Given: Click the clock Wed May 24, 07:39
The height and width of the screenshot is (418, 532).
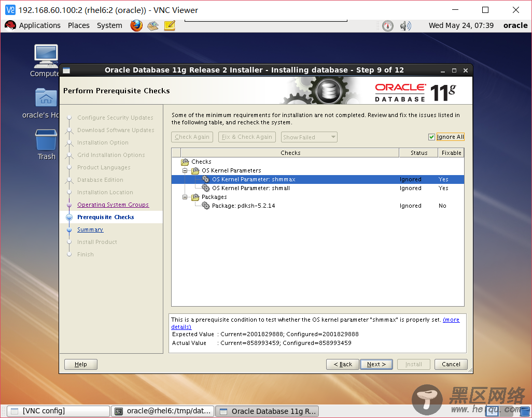Looking at the screenshot, I should [461, 25].
